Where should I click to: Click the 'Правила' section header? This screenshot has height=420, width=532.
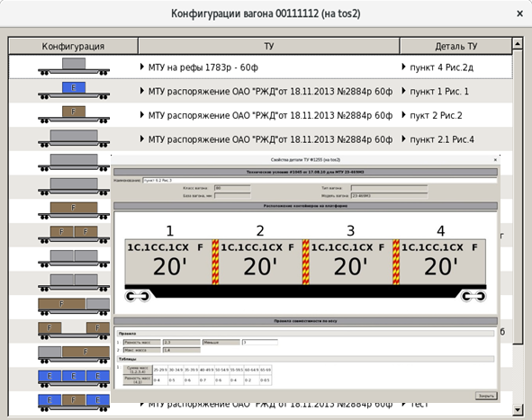tap(305, 334)
